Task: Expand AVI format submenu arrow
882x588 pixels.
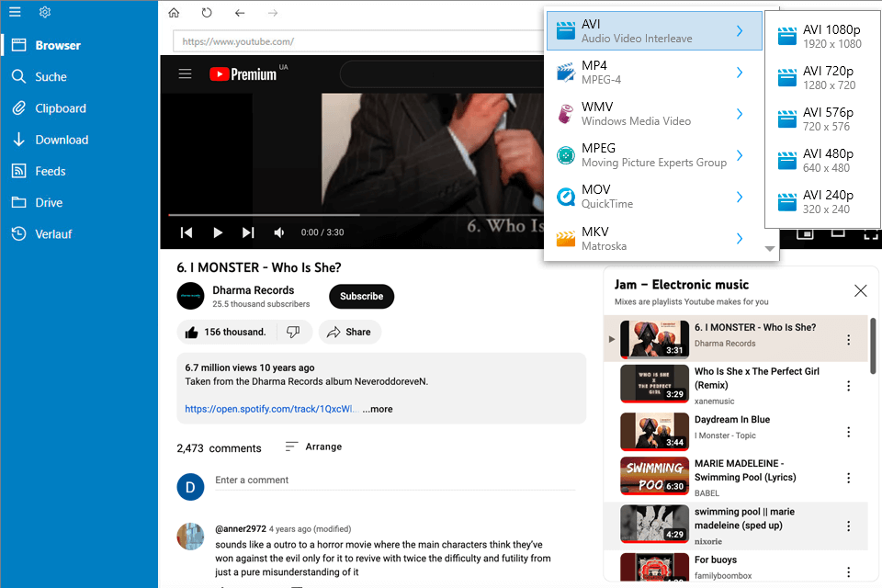Action: pos(740,31)
